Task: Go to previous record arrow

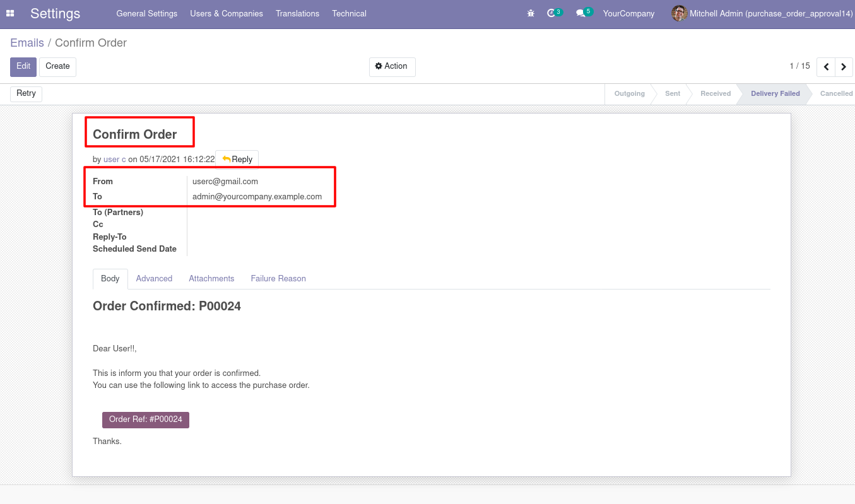Action: click(826, 67)
